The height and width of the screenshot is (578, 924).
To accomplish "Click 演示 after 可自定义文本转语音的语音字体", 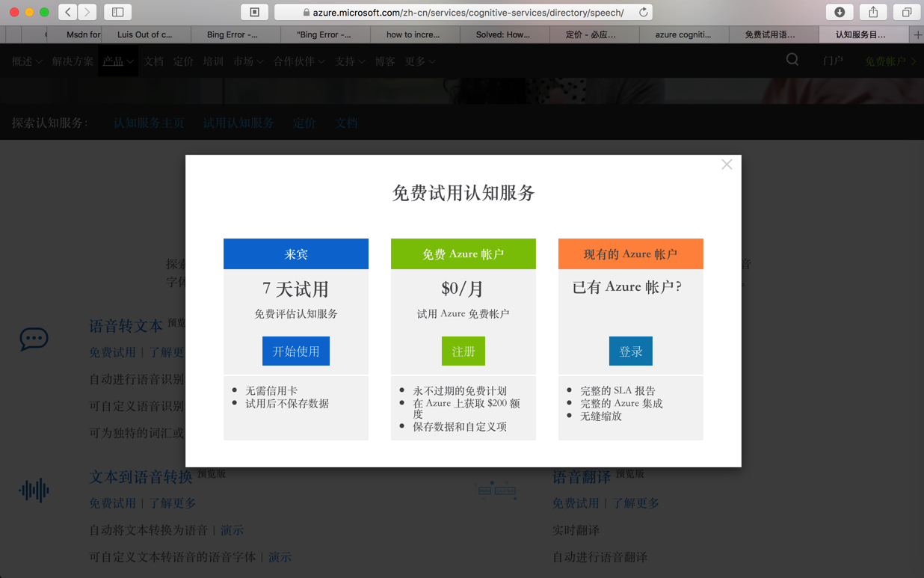I will tap(280, 557).
